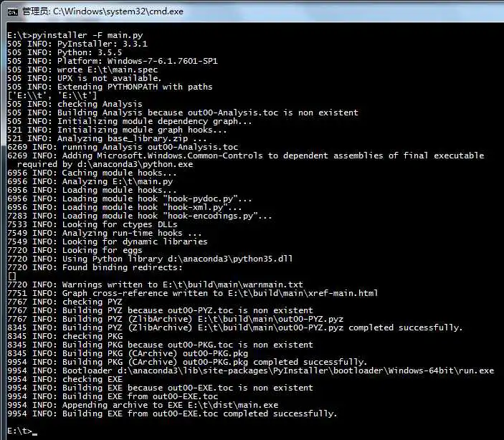This screenshot has height=440, width=504.
Task: Click the 7767 'Building PYZ (ZlibArchive)' line
Action: click(175, 319)
